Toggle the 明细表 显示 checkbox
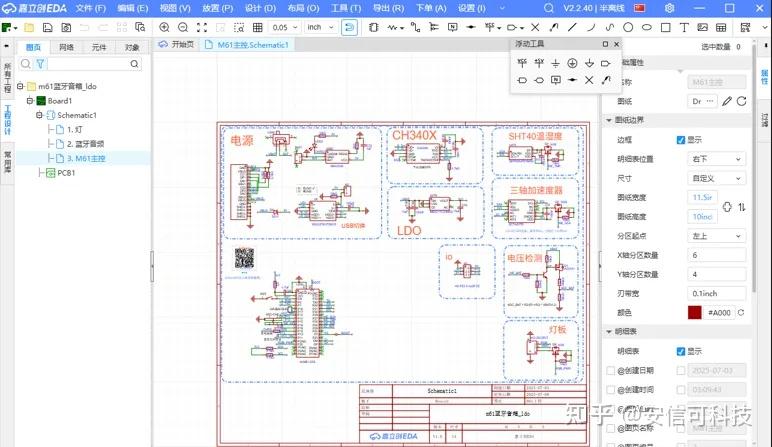772x447 pixels. coord(681,351)
